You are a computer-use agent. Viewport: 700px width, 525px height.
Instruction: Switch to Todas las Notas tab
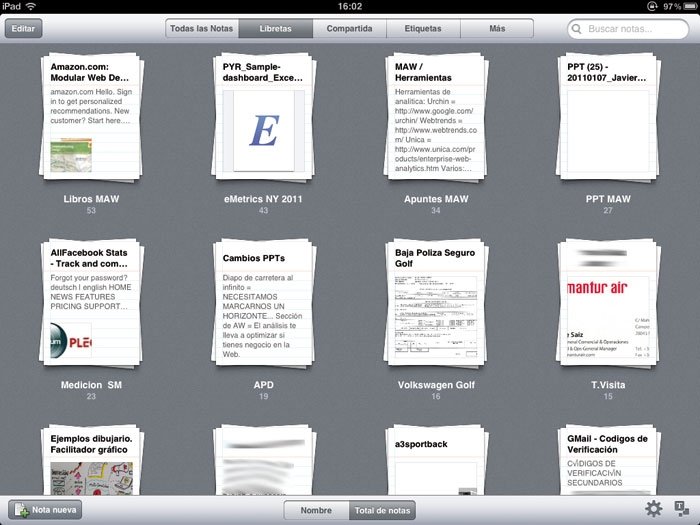(x=202, y=29)
